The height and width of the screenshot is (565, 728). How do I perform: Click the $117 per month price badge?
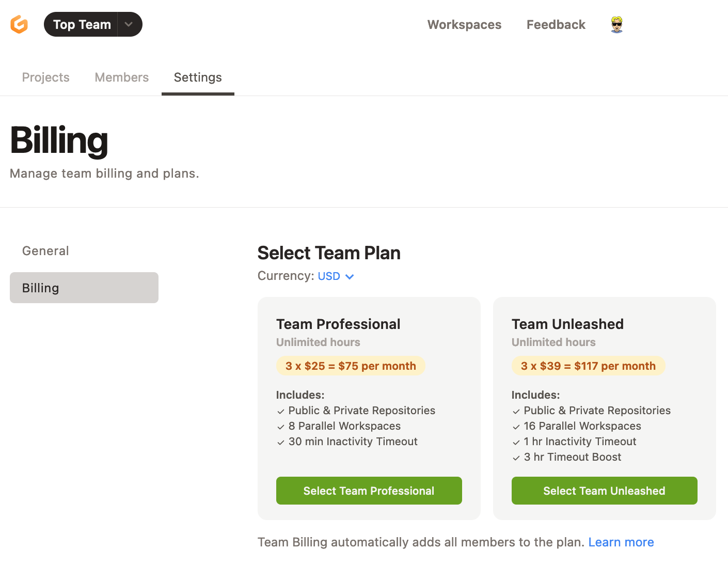[588, 366]
